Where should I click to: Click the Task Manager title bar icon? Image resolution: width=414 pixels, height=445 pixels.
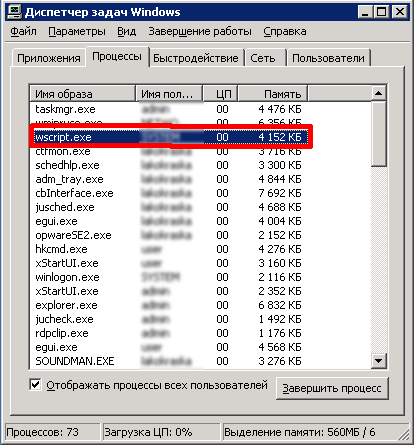pyautogui.click(x=14, y=12)
